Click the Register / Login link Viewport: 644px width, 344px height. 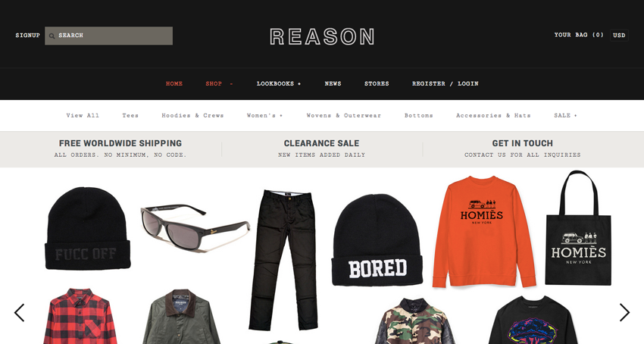tap(445, 83)
